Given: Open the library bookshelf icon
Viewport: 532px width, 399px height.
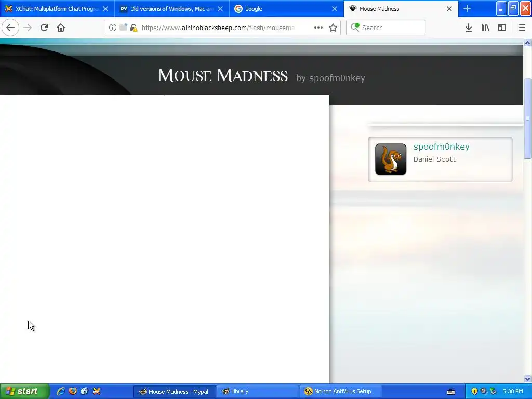Looking at the screenshot, I should [485, 28].
